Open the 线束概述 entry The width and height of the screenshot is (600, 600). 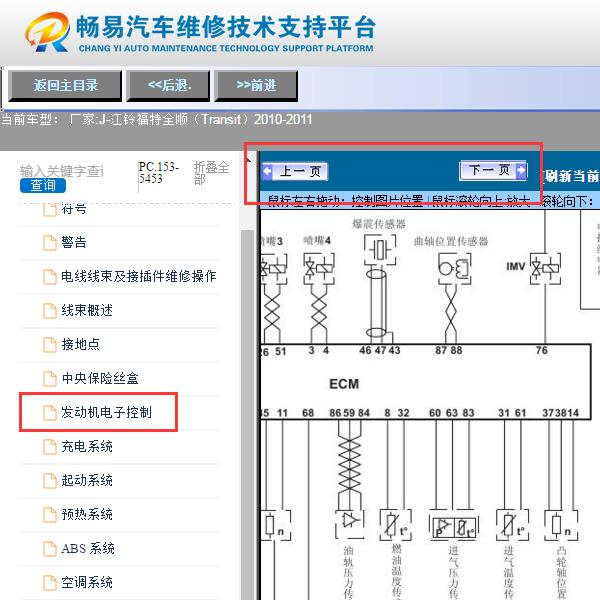tap(87, 310)
